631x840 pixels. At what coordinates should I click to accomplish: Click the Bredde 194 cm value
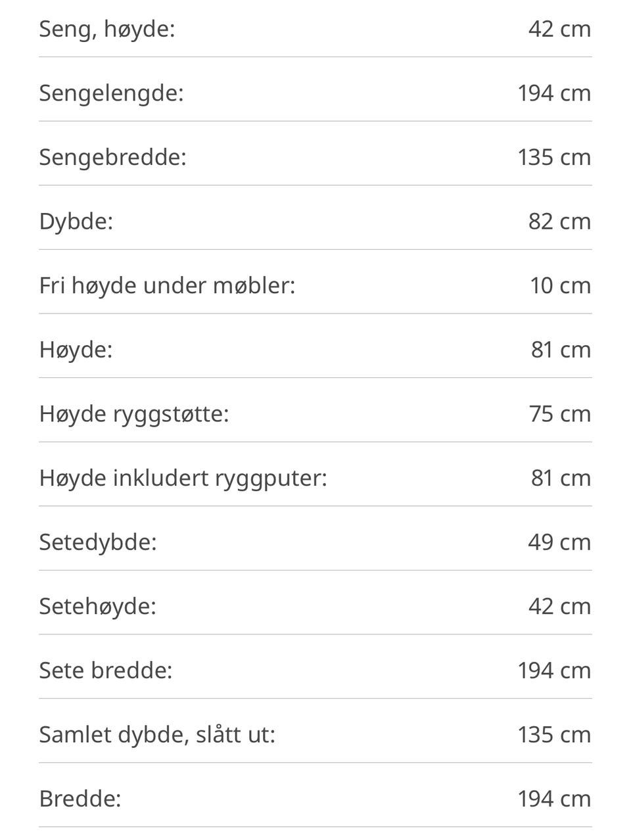click(x=554, y=798)
